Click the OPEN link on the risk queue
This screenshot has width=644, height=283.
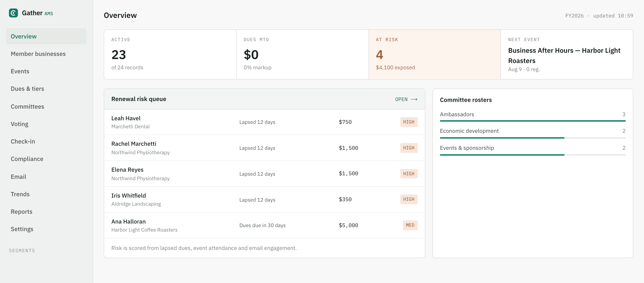point(406,99)
